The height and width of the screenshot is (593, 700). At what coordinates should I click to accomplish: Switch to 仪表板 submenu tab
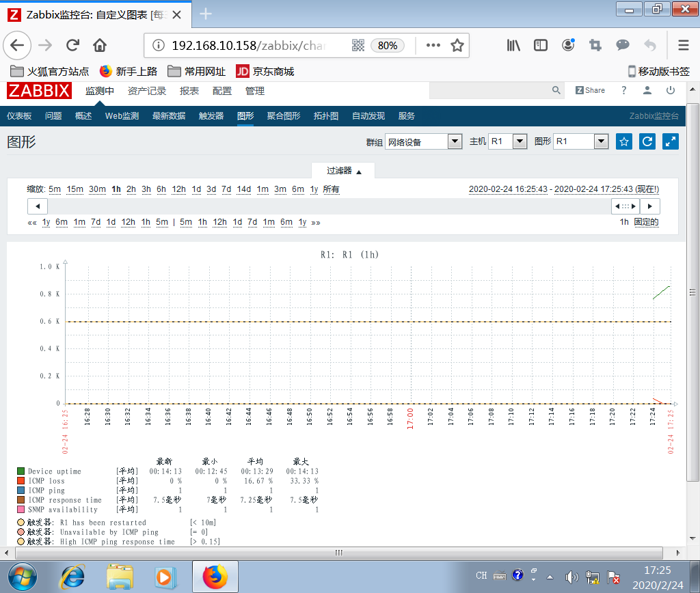click(x=19, y=116)
